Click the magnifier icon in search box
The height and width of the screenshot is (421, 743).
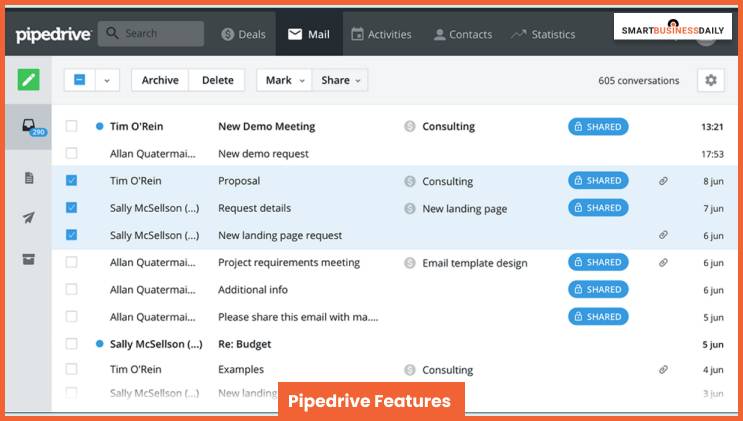(x=112, y=33)
